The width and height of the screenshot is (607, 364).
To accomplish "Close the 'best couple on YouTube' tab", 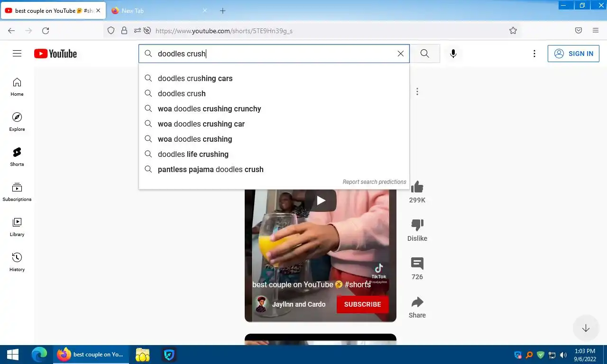I will coord(98,10).
